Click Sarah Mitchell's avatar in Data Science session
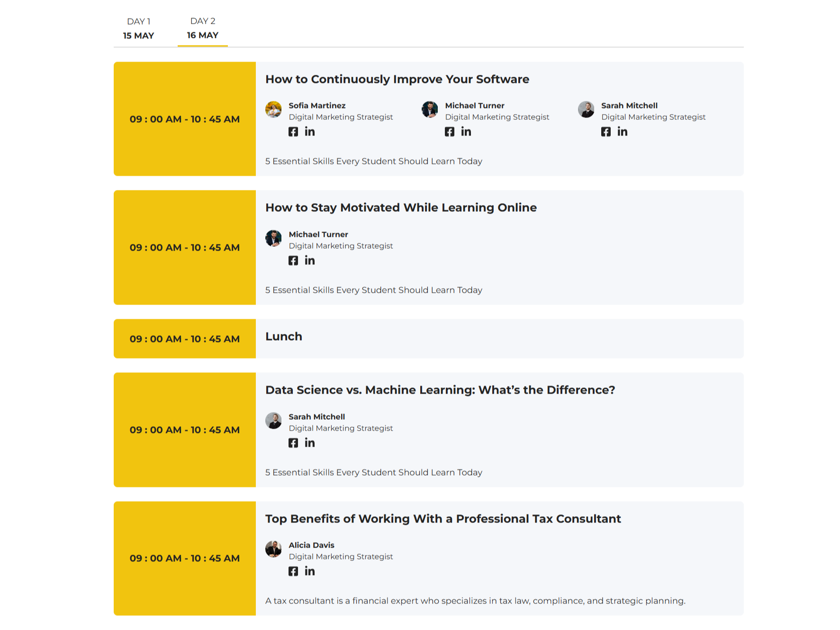The image size is (840, 630). (273, 421)
